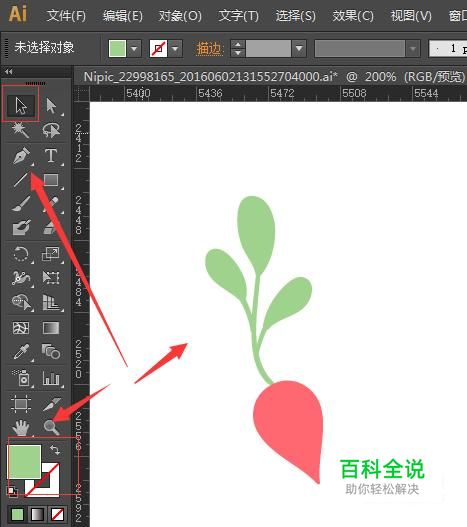
Task: Select the Mesh tool
Action: point(21,328)
